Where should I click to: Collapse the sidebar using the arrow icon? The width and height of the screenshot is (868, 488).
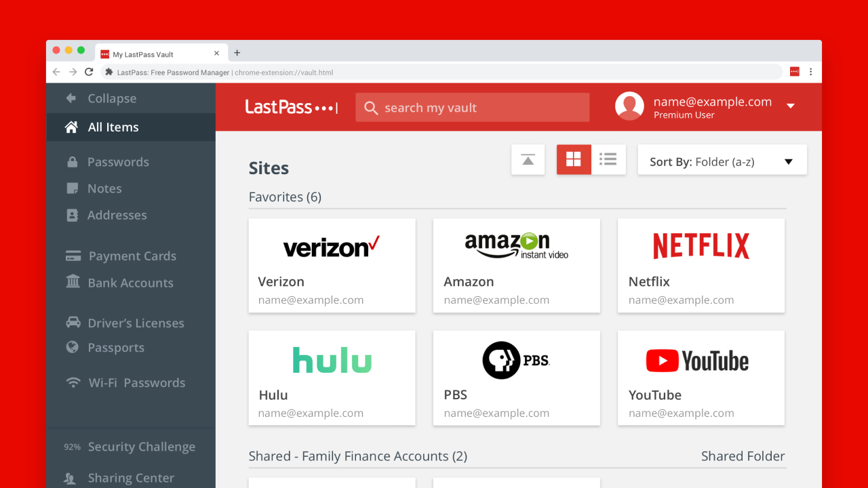[x=71, y=98]
